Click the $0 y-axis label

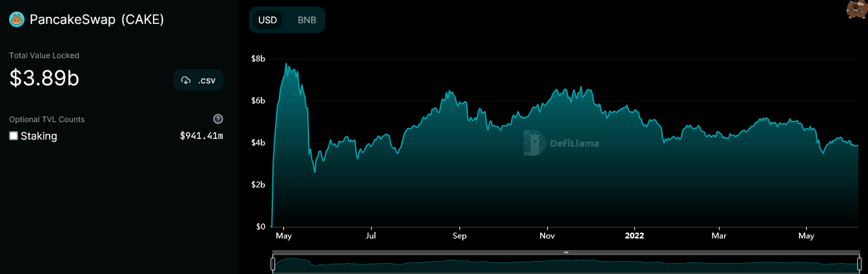point(261,227)
